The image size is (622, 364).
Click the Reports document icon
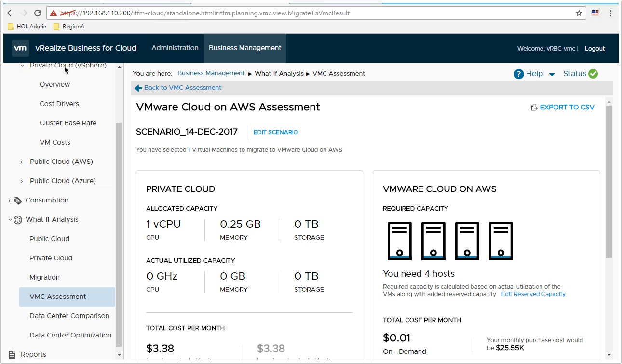12,354
